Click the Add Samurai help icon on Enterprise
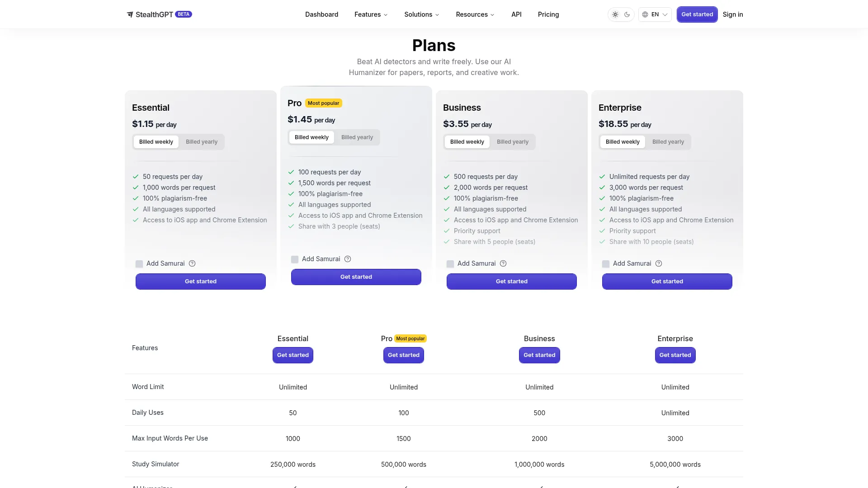868x488 pixels. click(x=659, y=263)
